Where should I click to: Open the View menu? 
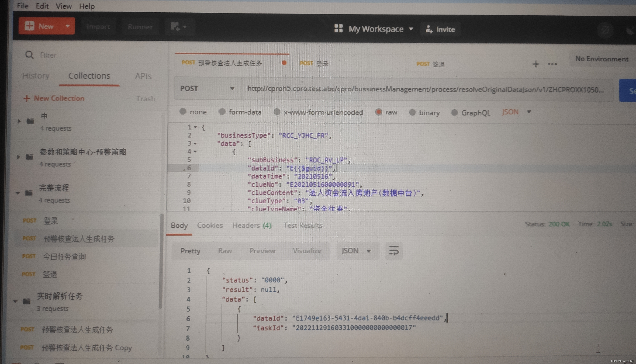point(63,6)
